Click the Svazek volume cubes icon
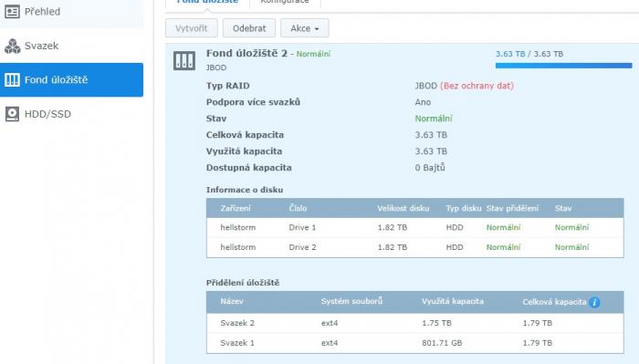The width and height of the screenshot is (639, 364). tap(12, 46)
